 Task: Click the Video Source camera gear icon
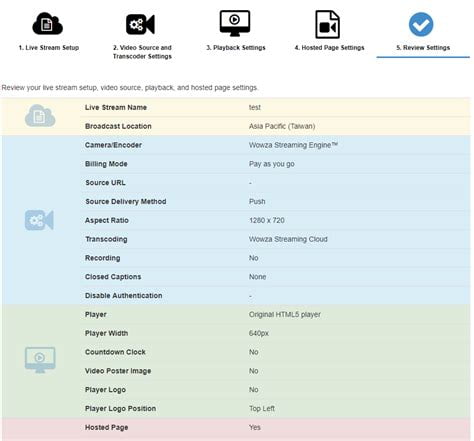click(140, 24)
